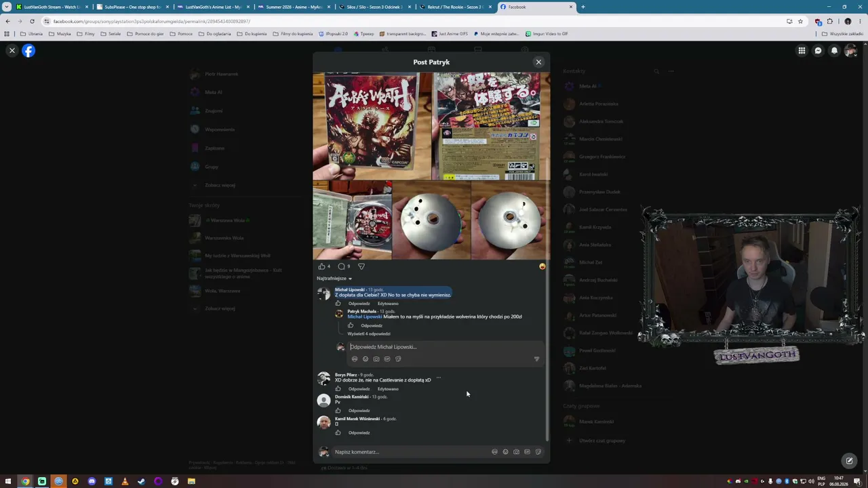The image size is (868, 488).
Task: Open Michał Lipowski's profile name link
Action: (x=349, y=289)
